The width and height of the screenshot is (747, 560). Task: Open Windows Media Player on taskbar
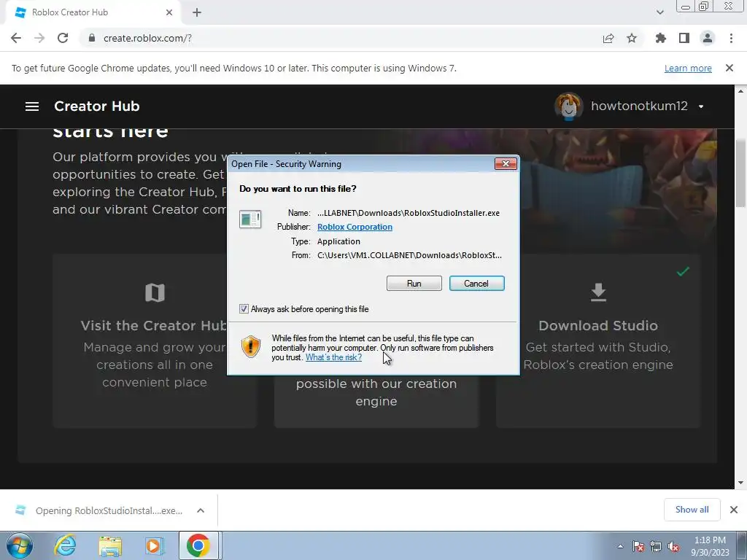point(154,545)
